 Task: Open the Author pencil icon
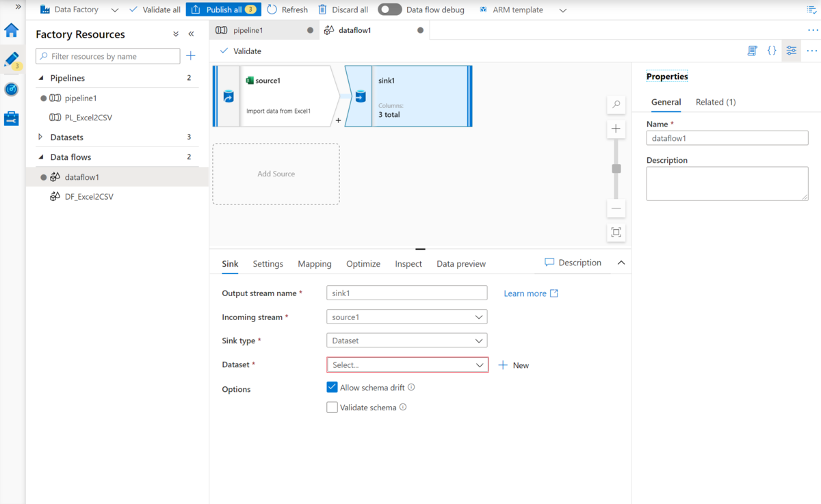tap(12, 59)
